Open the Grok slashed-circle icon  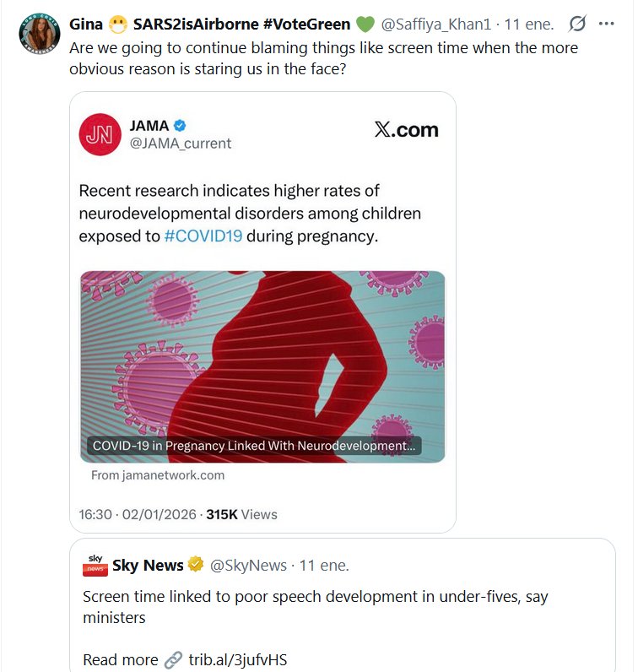tap(579, 24)
